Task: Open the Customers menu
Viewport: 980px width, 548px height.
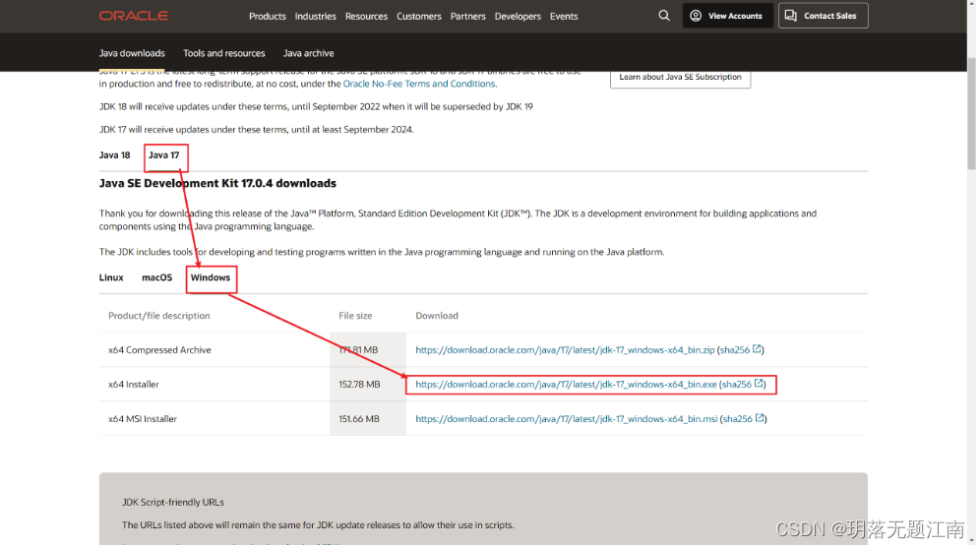Action: (x=419, y=17)
